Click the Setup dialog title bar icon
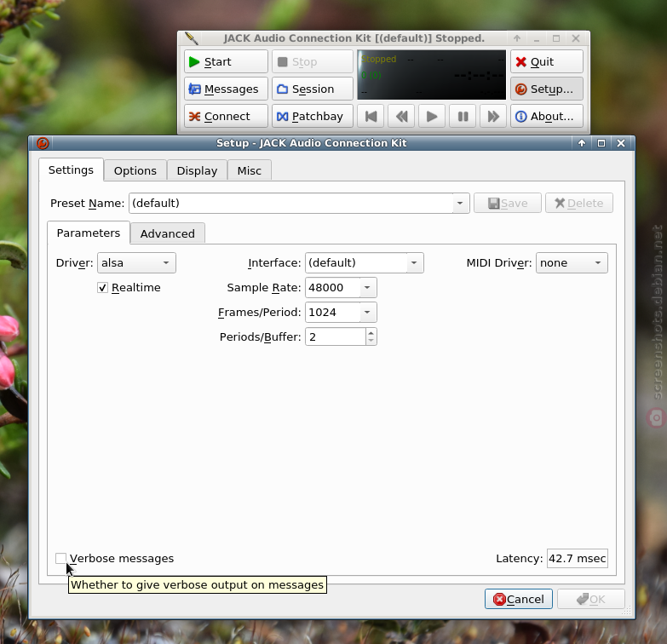667x644 pixels. pyautogui.click(x=43, y=143)
